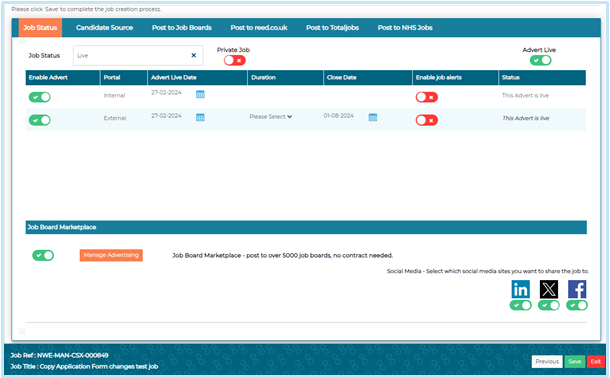
Task: Click Internal row 'This Advert is live' status
Action: click(x=525, y=95)
